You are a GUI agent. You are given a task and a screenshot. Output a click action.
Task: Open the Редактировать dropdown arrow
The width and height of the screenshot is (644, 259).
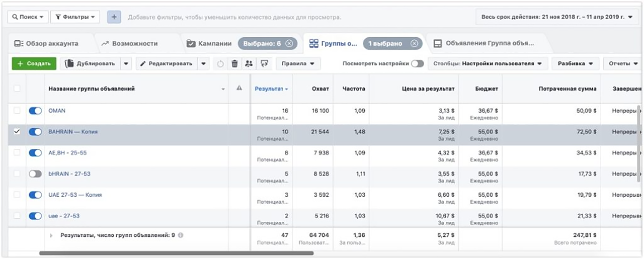click(x=203, y=64)
